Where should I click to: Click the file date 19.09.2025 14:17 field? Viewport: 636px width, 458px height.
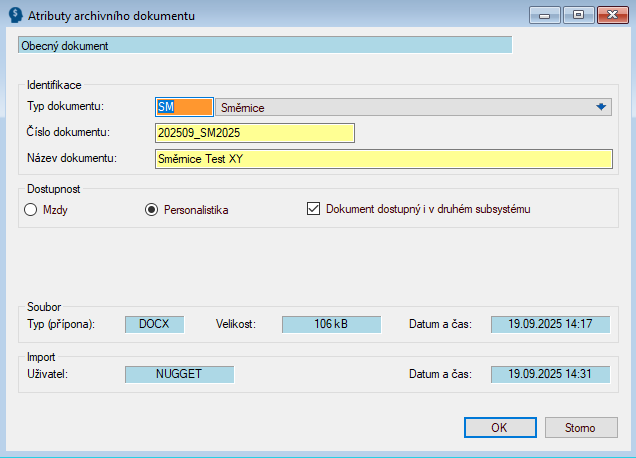click(550, 324)
